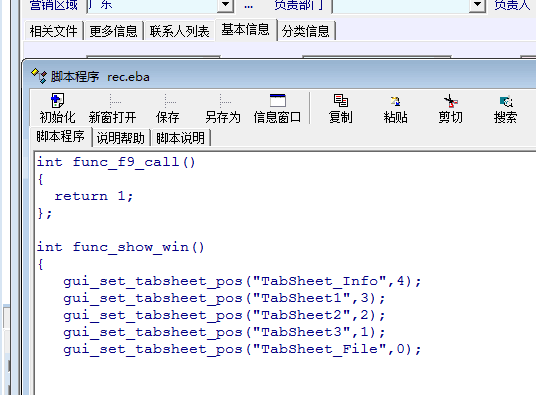The height and width of the screenshot is (395, 536).
Task: Select the 脚本说明 tab
Action: click(x=180, y=138)
